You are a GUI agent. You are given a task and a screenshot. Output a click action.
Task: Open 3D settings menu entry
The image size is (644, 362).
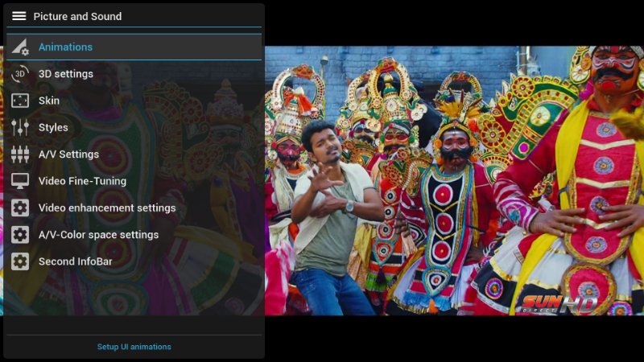[x=134, y=74]
